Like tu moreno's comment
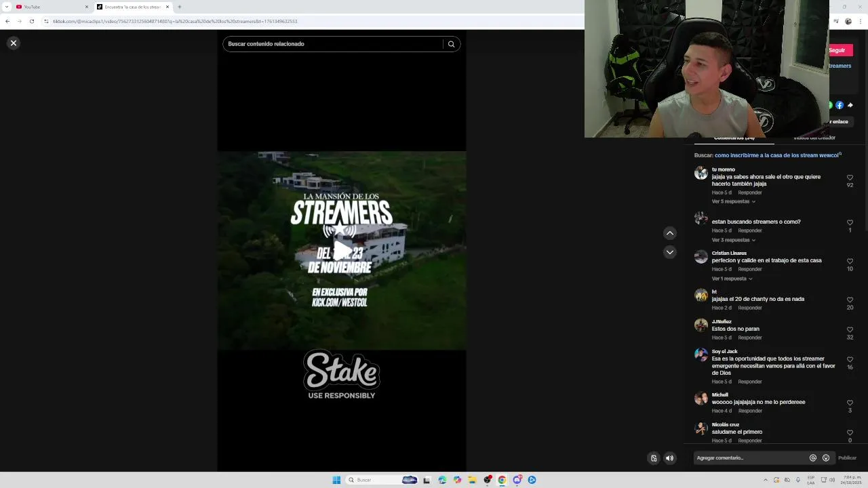 [850, 178]
